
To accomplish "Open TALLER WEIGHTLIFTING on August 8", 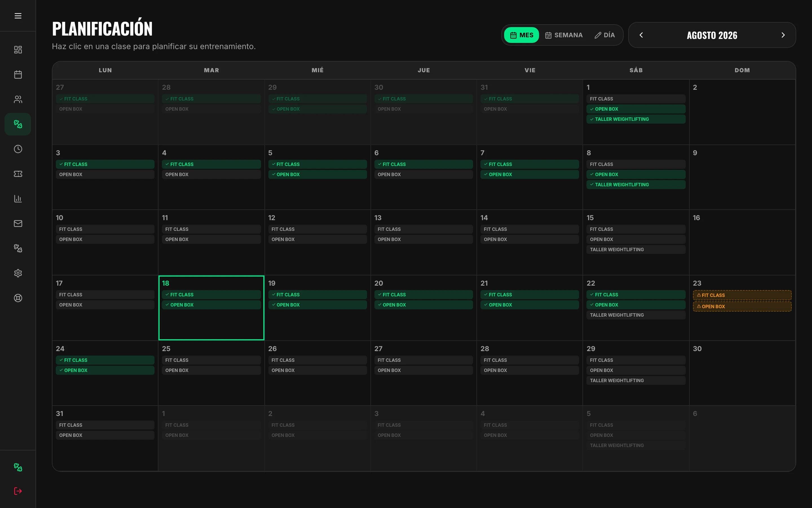I will (636, 185).
